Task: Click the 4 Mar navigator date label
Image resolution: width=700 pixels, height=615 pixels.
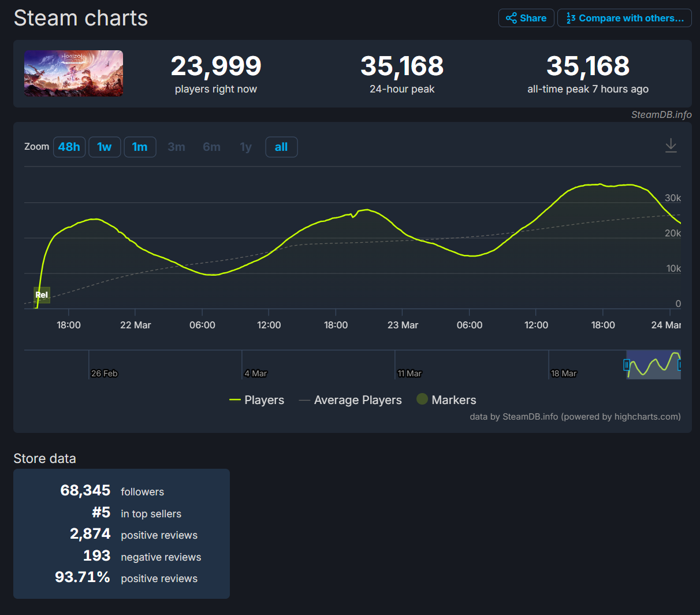Action: tap(256, 373)
